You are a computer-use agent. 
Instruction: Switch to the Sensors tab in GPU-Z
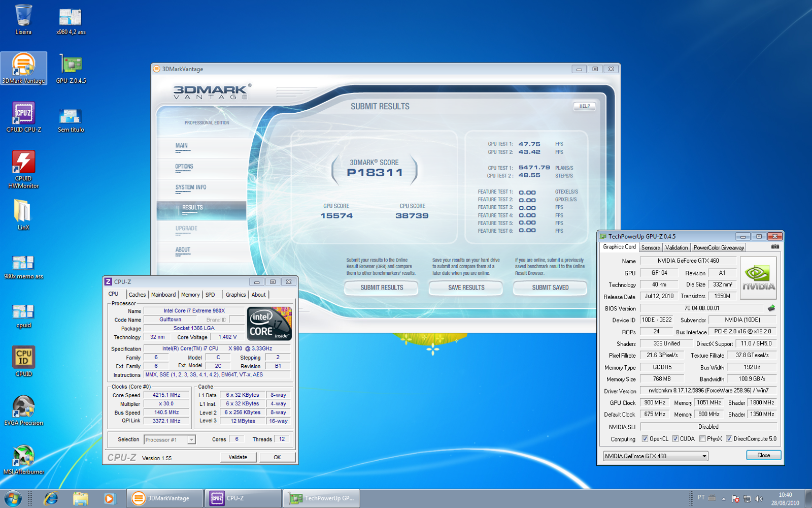click(651, 248)
